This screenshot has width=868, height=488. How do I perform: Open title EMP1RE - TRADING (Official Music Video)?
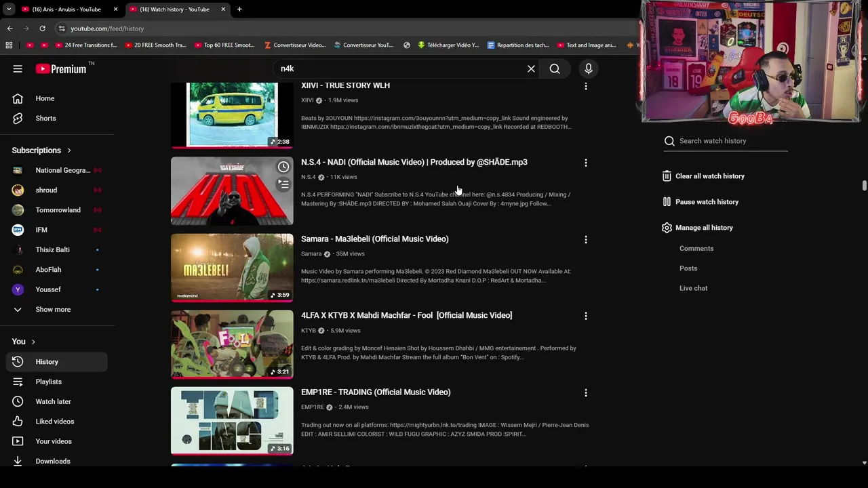coord(376,392)
